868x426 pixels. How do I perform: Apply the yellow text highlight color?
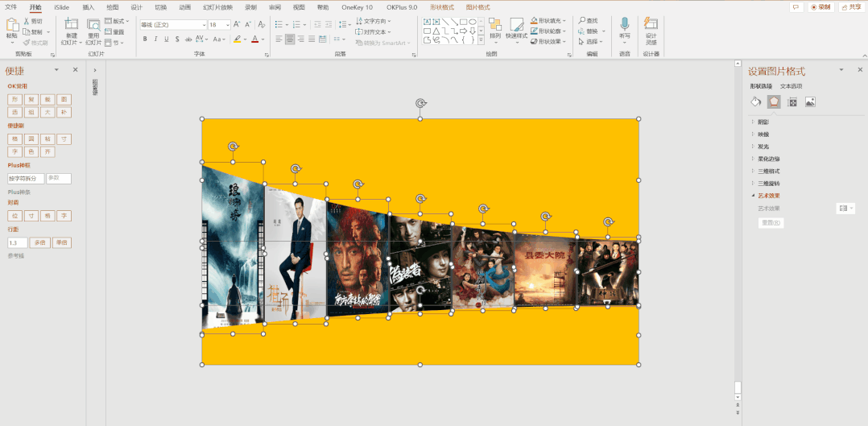[x=237, y=39]
